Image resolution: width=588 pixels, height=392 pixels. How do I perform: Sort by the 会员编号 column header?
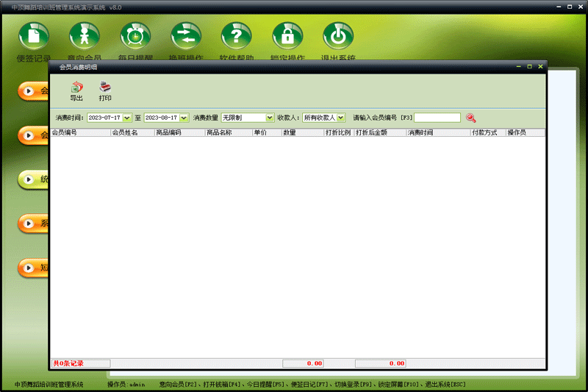[81, 132]
